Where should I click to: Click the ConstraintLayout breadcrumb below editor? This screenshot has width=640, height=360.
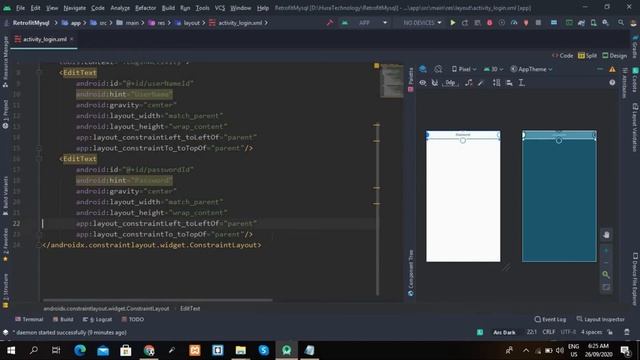106,309
